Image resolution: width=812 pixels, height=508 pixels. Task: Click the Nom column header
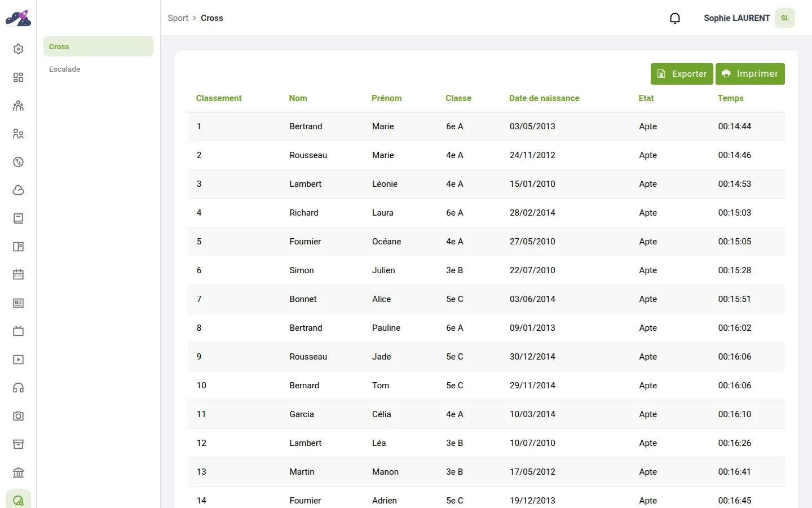pyautogui.click(x=298, y=98)
